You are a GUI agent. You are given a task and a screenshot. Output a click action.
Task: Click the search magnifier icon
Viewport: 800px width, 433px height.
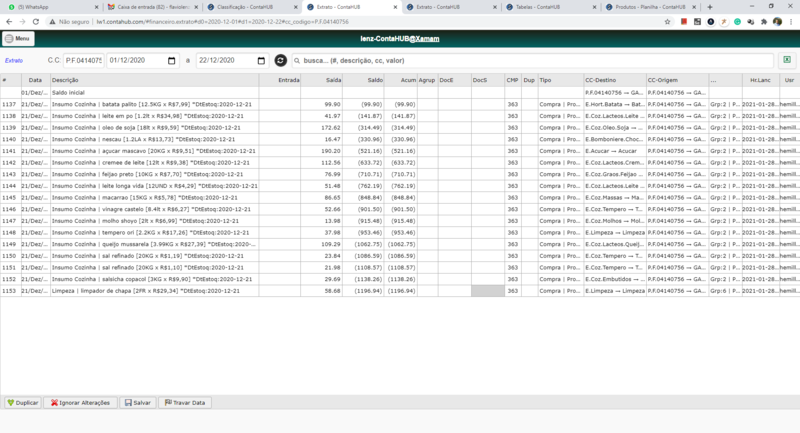coord(297,61)
